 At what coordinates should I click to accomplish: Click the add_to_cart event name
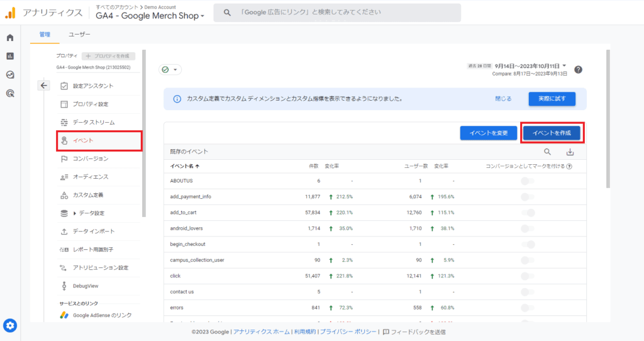[x=183, y=213]
